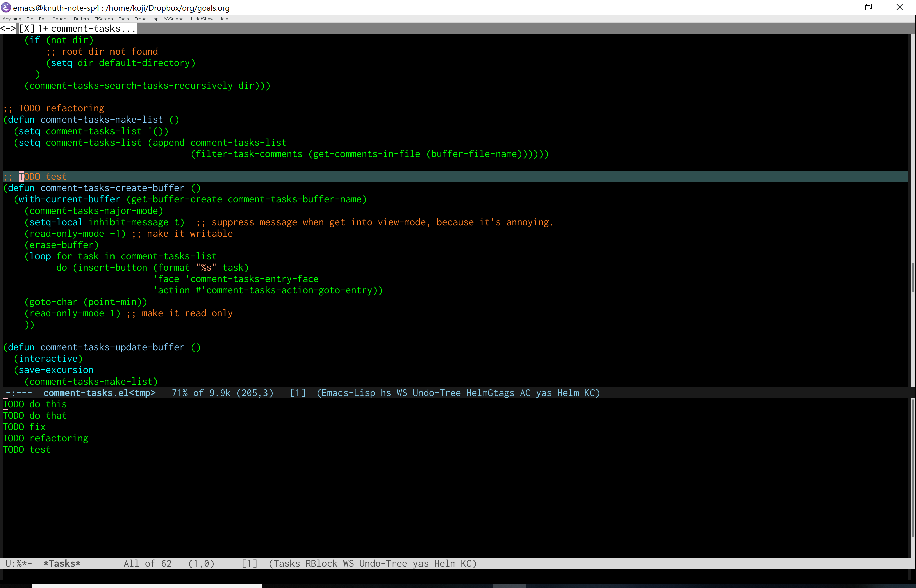Click the '(comment-tasks-major-mode)' line
Image resolution: width=916 pixels, height=588 pixels.
pos(94,211)
